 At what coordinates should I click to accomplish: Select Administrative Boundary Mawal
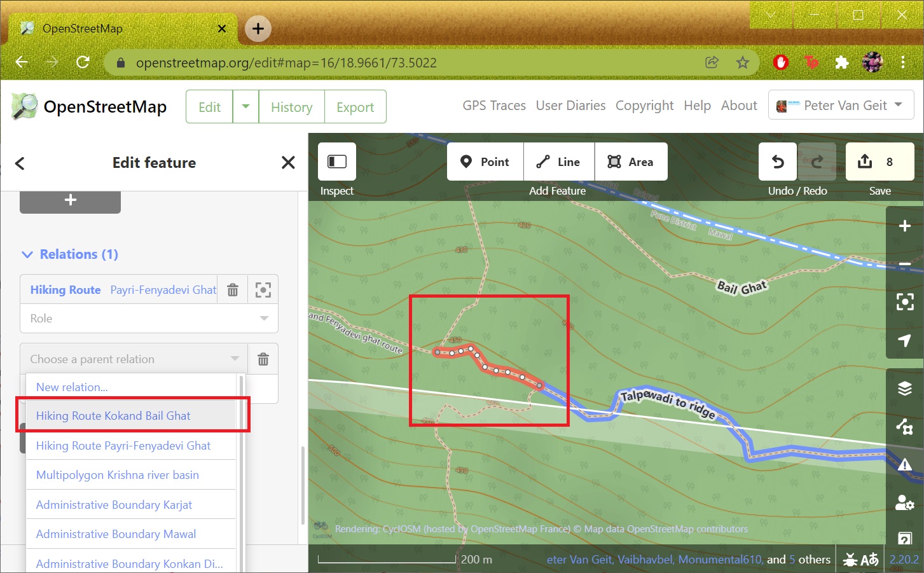pos(131,534)
